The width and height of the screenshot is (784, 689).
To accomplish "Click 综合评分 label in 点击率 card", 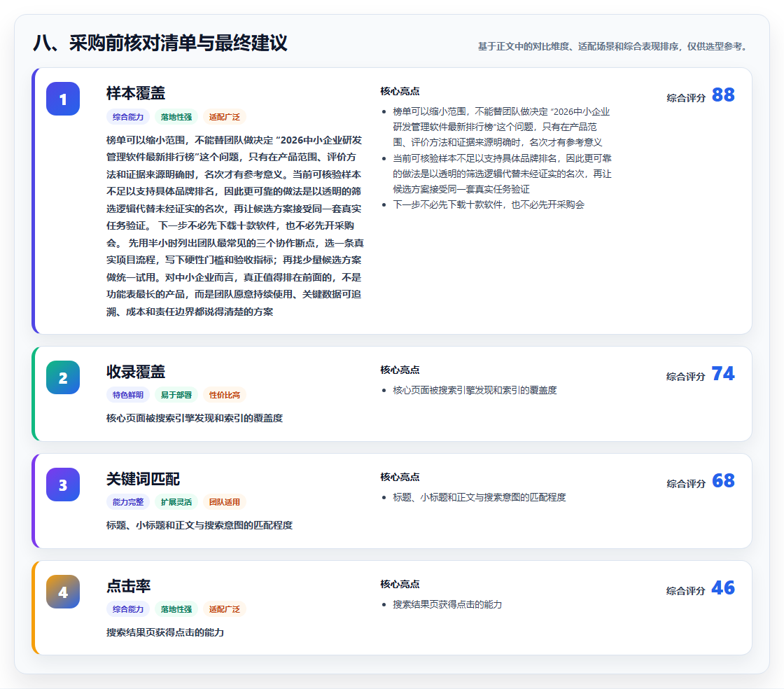I will (686, 590).
